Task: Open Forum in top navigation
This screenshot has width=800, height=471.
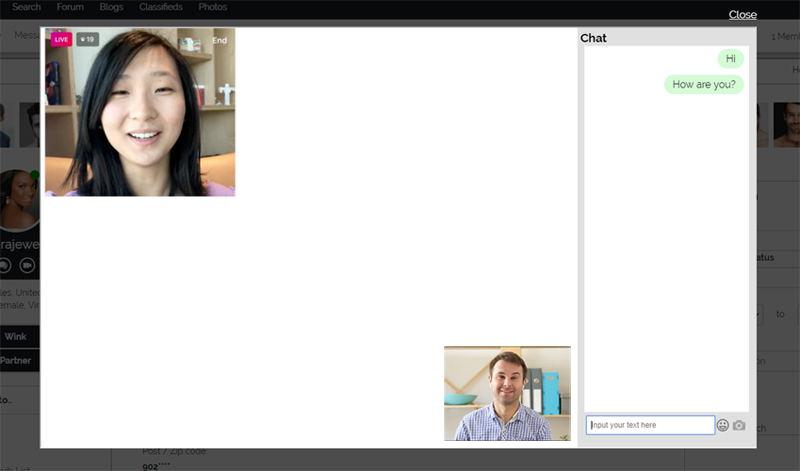Action: tap(70, 7)
